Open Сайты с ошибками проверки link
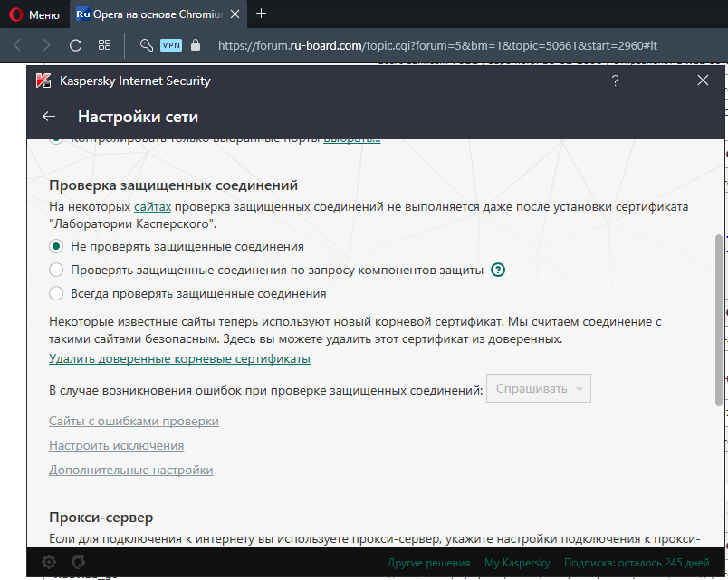The image size is (728, 580). click(134, 421)
